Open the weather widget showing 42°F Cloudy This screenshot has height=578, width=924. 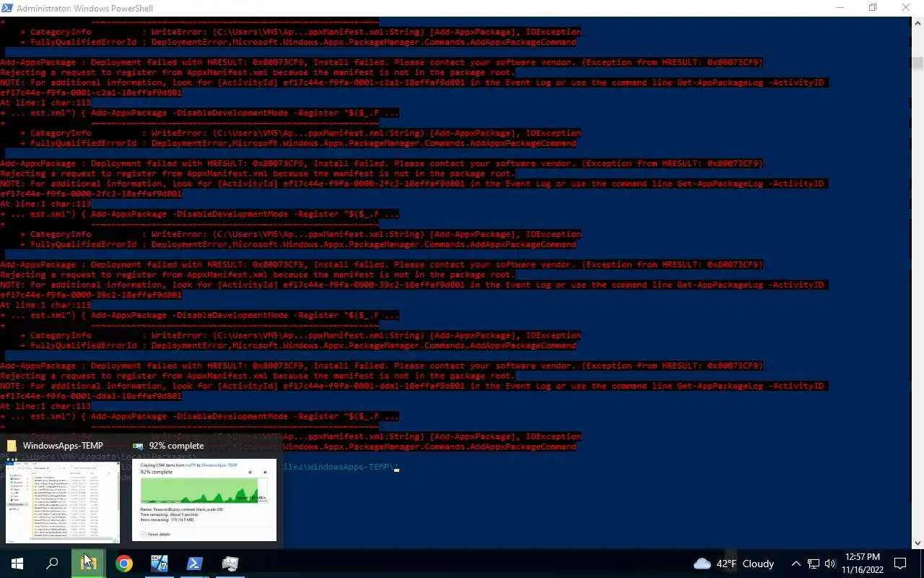coord(733,564)
